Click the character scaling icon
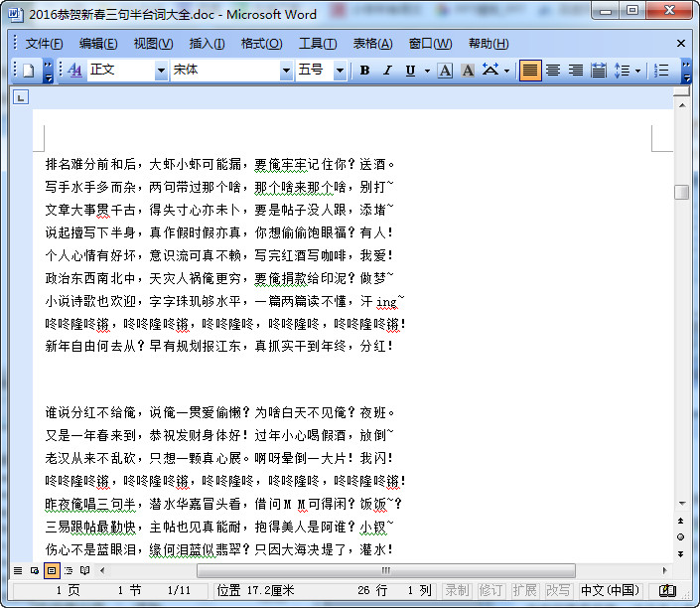The width and height of the screenshot is (700, 608). tap(490, 71)
